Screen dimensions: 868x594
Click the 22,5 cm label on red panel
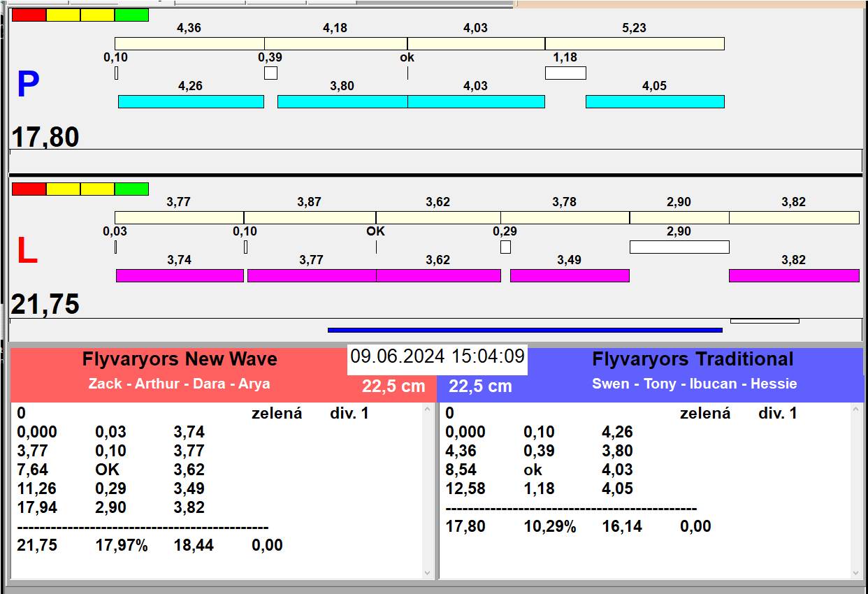(x=393, y=386)
